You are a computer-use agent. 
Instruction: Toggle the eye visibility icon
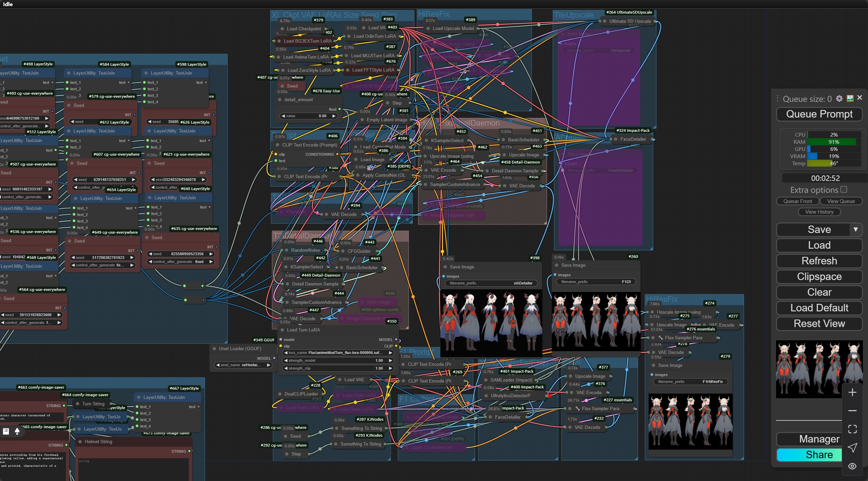pyautogui.click(x=852, y=466)
